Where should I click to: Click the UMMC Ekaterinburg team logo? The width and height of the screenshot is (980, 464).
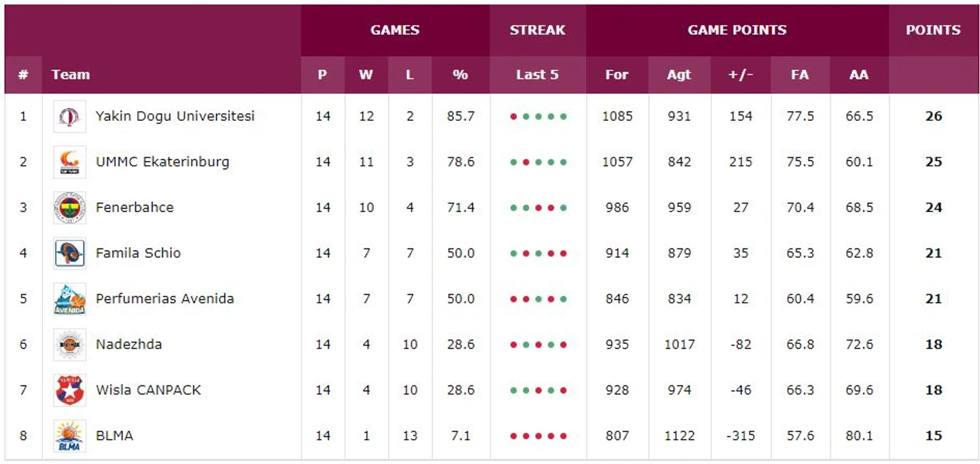[x=70, y=163]
